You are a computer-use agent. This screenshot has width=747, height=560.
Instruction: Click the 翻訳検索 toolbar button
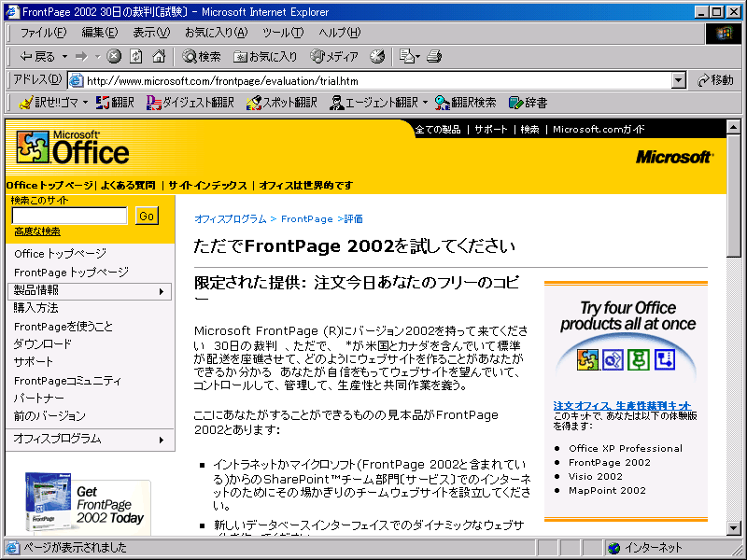[465, 103]
